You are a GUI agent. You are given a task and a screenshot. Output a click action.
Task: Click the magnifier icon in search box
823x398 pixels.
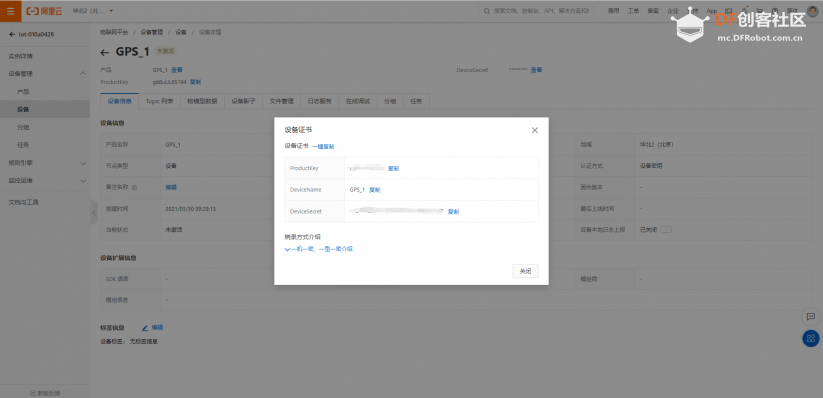(x=487, y=11)
